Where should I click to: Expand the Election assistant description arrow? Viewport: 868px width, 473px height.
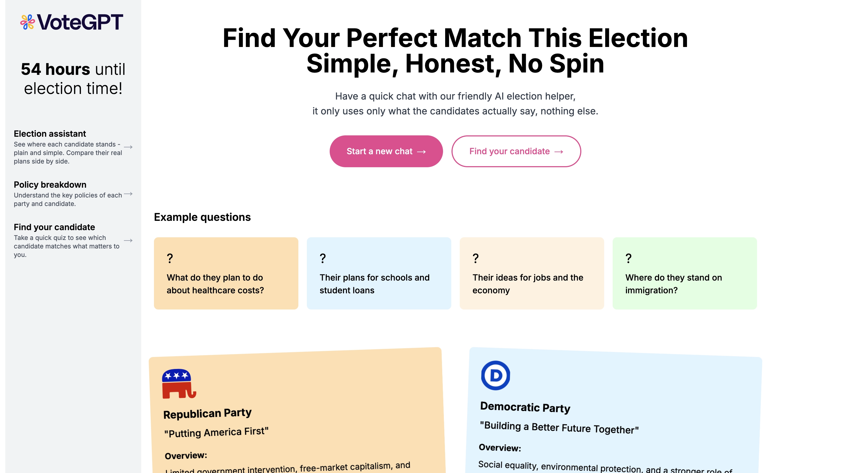tap(128, 147)
